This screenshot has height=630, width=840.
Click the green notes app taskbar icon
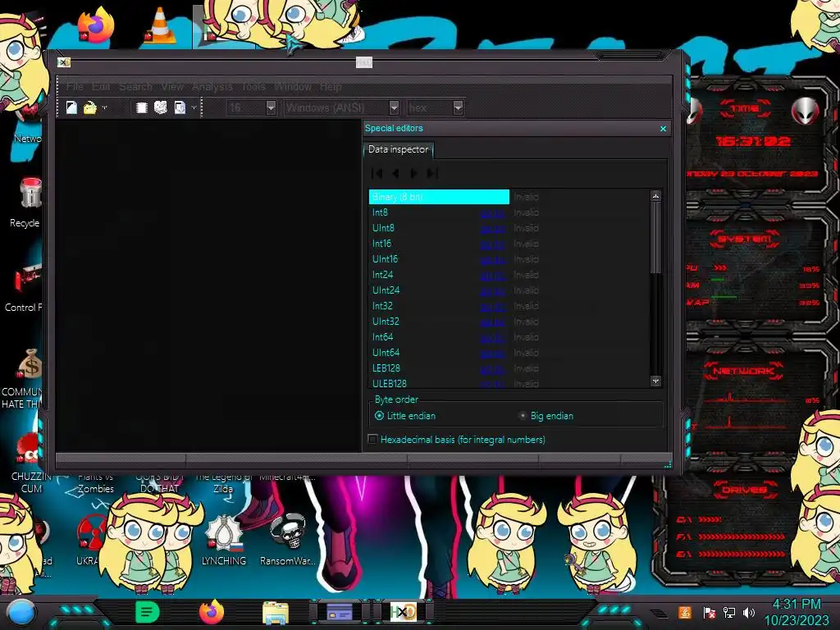148,612
